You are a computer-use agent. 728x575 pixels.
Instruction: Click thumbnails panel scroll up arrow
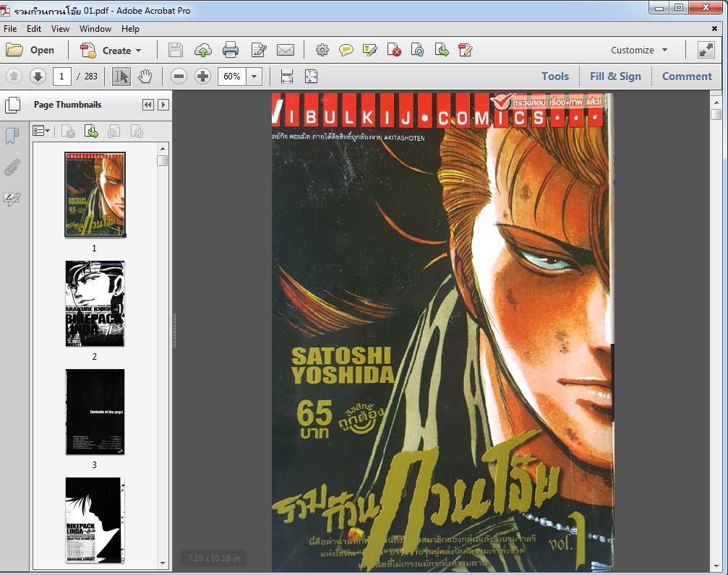click(x=163, y=149)
